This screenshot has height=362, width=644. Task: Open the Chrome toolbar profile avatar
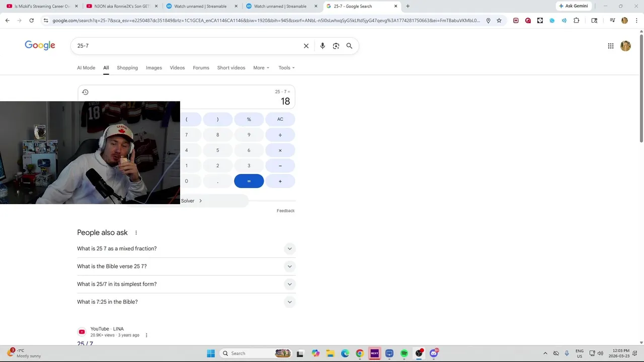pos(624,21)
